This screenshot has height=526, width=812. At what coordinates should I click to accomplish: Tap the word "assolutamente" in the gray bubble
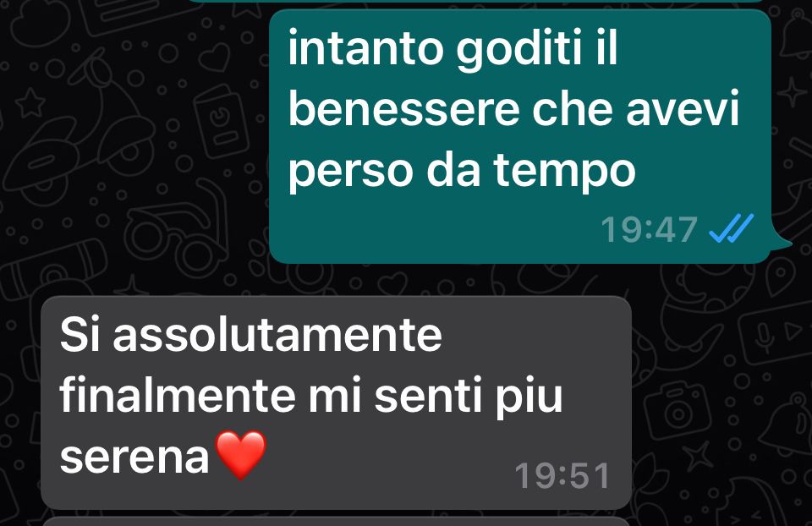point(277,335)
